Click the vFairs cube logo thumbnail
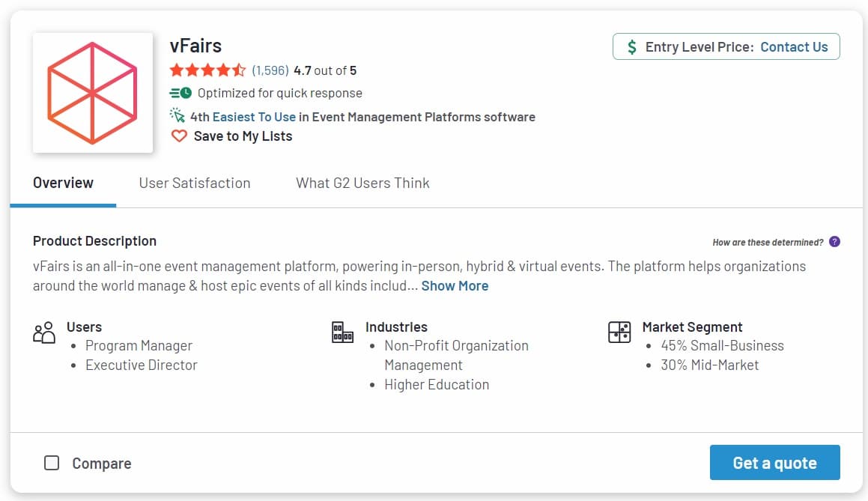868x501 pixels. pyautogui.click(x=92, y=92)
